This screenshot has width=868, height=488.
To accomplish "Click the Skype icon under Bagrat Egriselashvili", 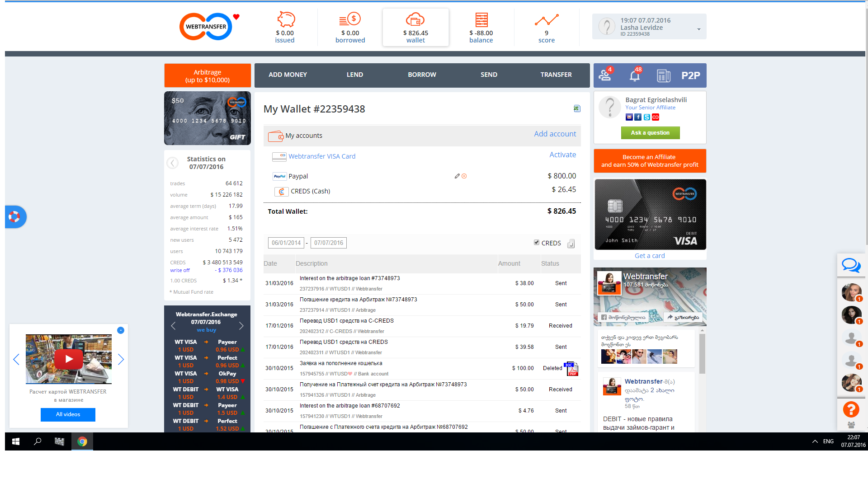I will coord(647,117).
